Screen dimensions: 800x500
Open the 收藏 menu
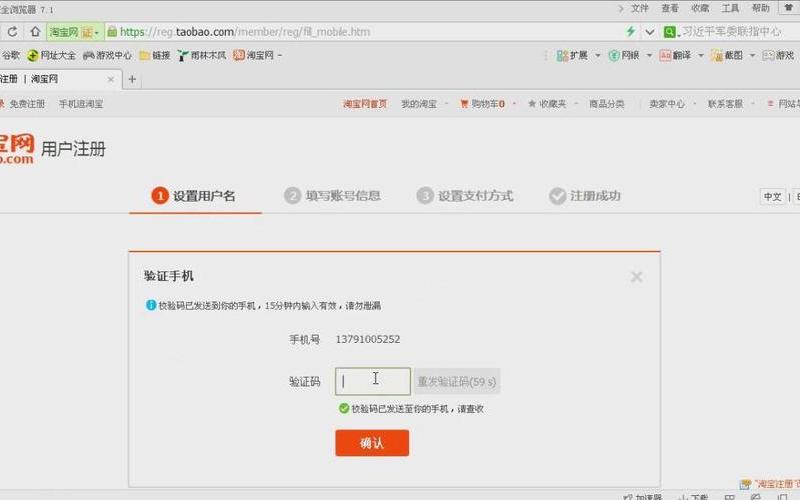pos(700,8)
